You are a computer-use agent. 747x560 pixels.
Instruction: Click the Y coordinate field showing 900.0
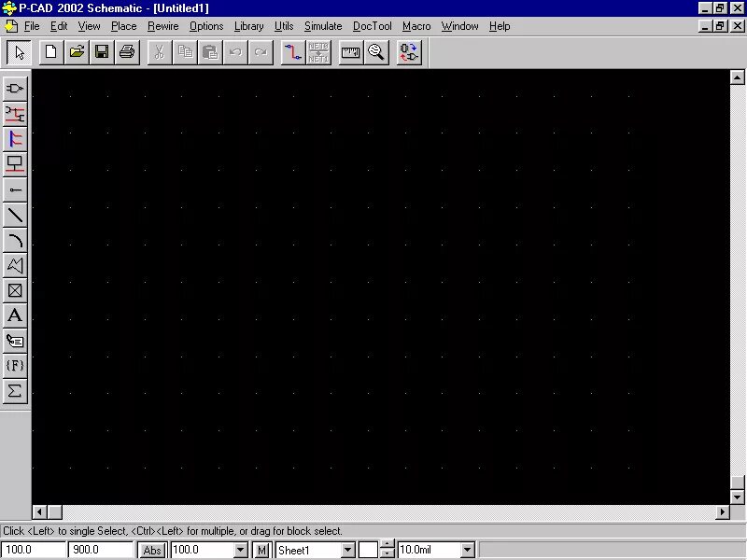(101, 550)
